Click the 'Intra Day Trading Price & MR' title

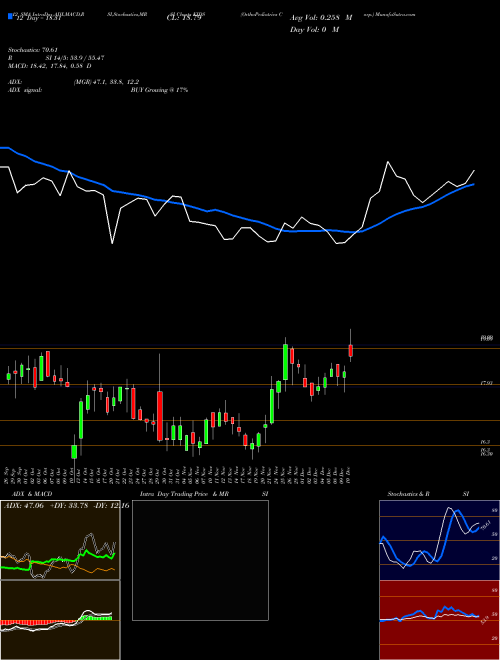coord(185,494)
